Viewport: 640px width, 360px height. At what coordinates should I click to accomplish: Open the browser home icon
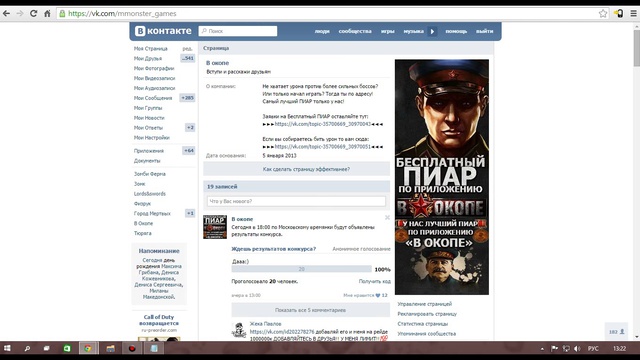point(47,13)
